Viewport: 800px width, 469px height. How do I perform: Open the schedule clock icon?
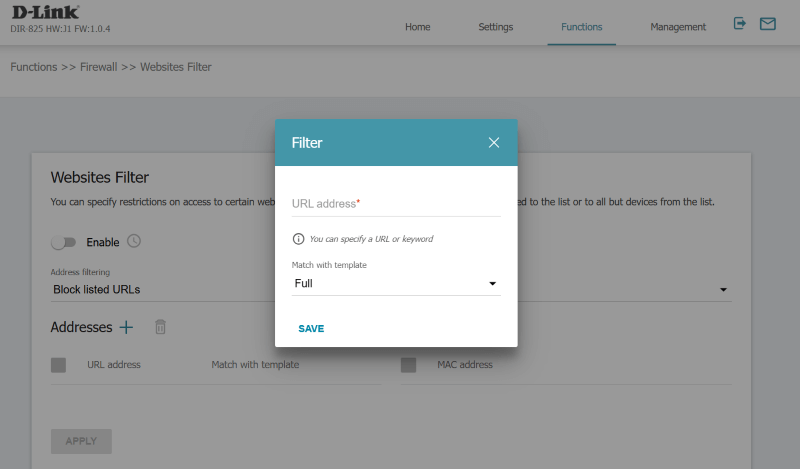tap(134, 241)
